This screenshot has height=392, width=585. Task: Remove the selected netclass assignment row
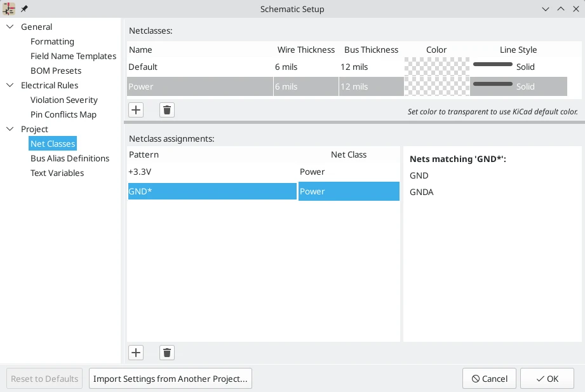(x=167, y=353)
